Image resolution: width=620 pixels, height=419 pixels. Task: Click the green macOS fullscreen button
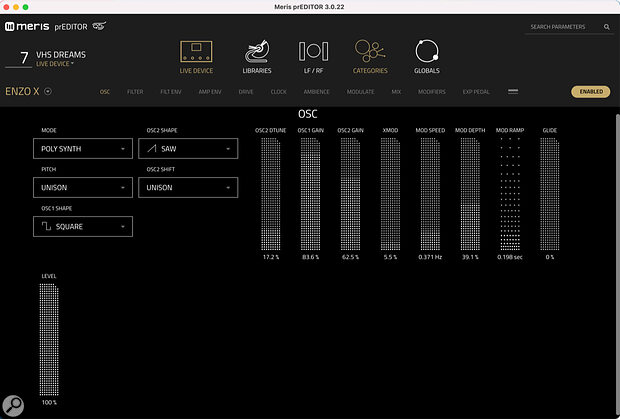[x=25, y=7]
